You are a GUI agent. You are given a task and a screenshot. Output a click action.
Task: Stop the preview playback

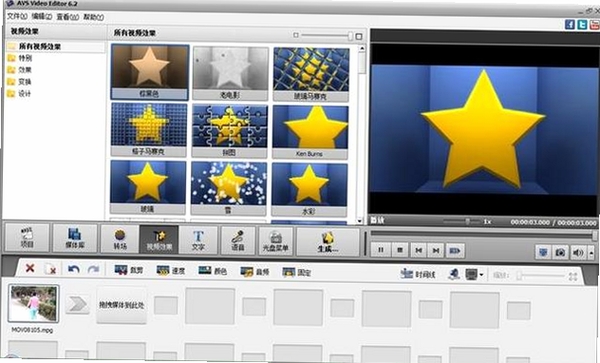[400, 250]
